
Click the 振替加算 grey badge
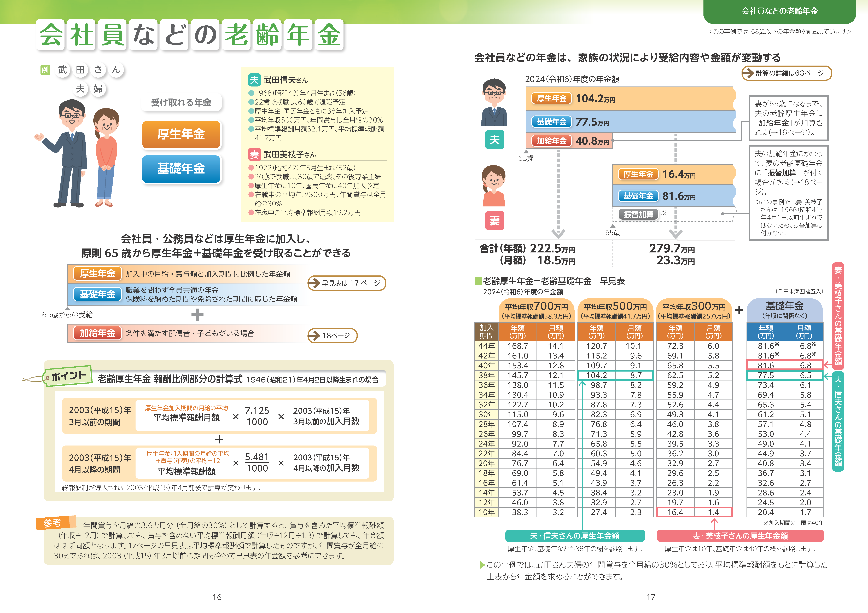pyautogui.click(x=639, y=214)
